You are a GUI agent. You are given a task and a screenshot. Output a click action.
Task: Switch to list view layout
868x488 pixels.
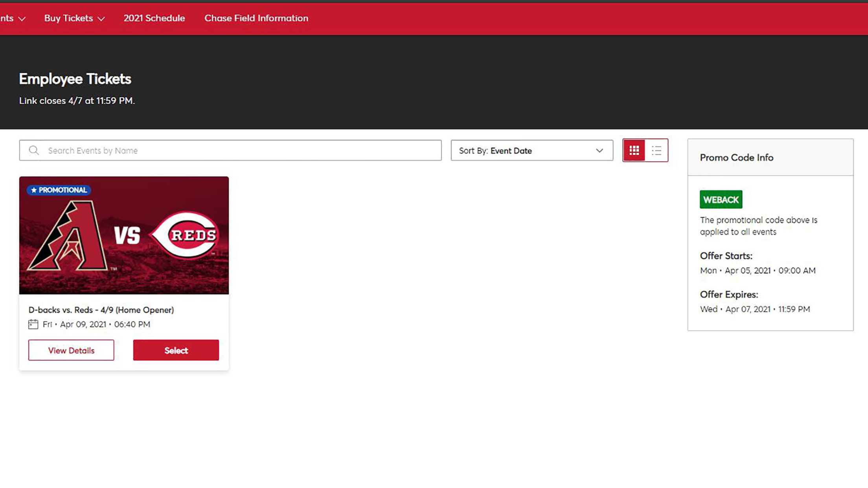coord(656,150)
